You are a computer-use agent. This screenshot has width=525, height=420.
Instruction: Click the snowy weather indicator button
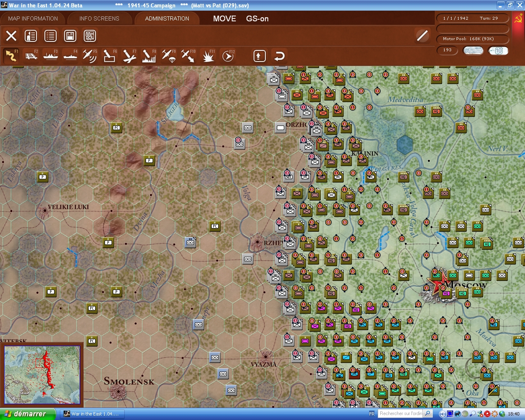473,50
